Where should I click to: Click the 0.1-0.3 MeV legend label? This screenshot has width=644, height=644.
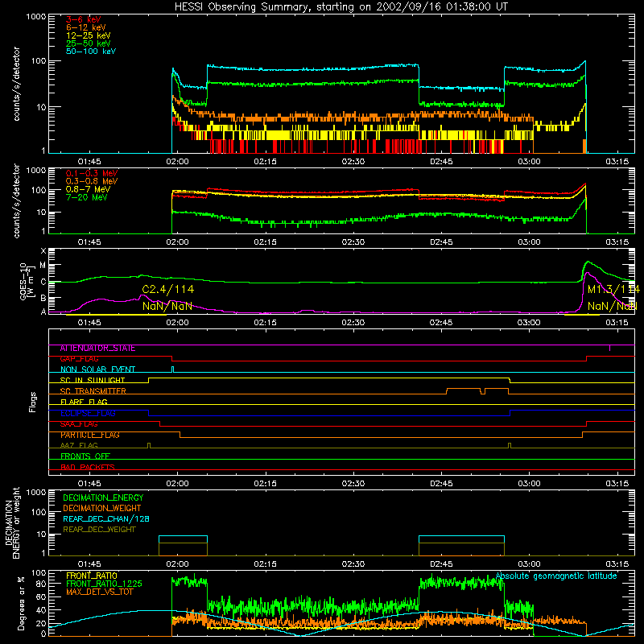coord(92,173)
